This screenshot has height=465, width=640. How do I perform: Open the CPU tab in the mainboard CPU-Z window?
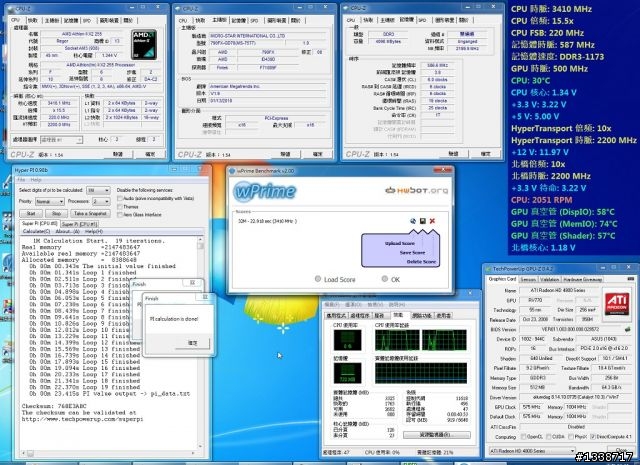(183, 20)
